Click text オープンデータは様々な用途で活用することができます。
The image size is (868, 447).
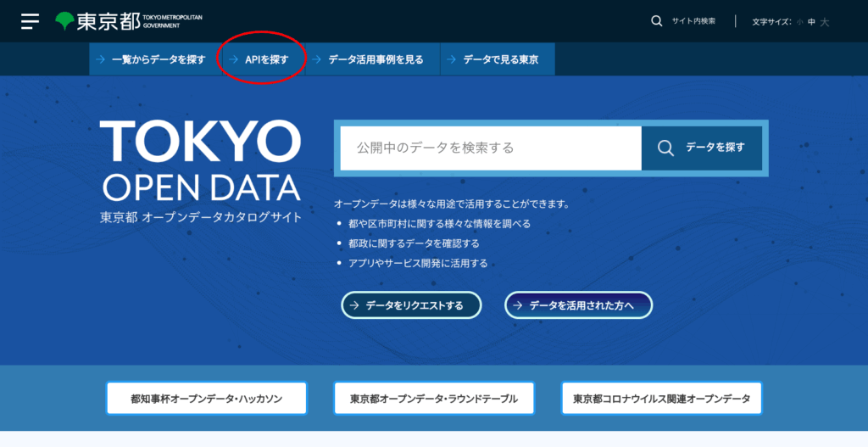point(452,204)
